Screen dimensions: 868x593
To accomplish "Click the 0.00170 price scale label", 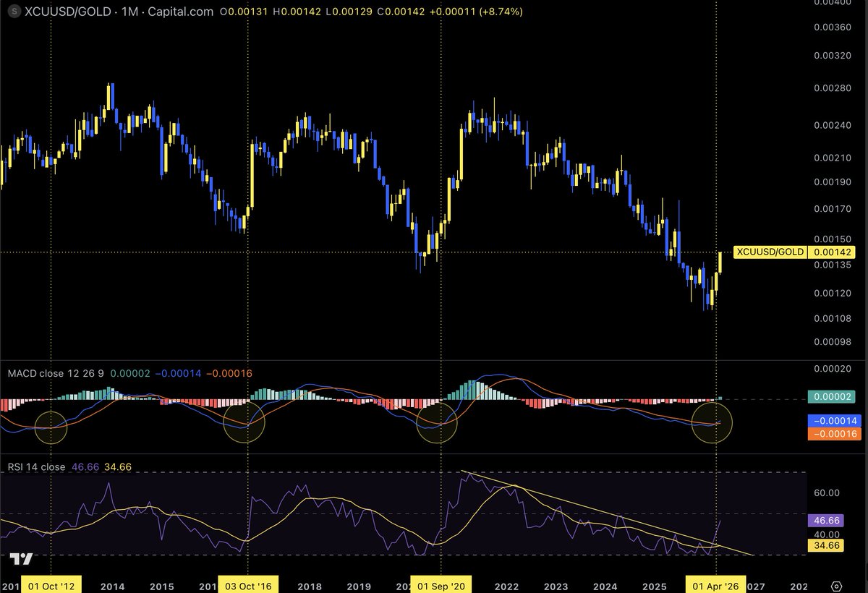I will click(832, 210).
